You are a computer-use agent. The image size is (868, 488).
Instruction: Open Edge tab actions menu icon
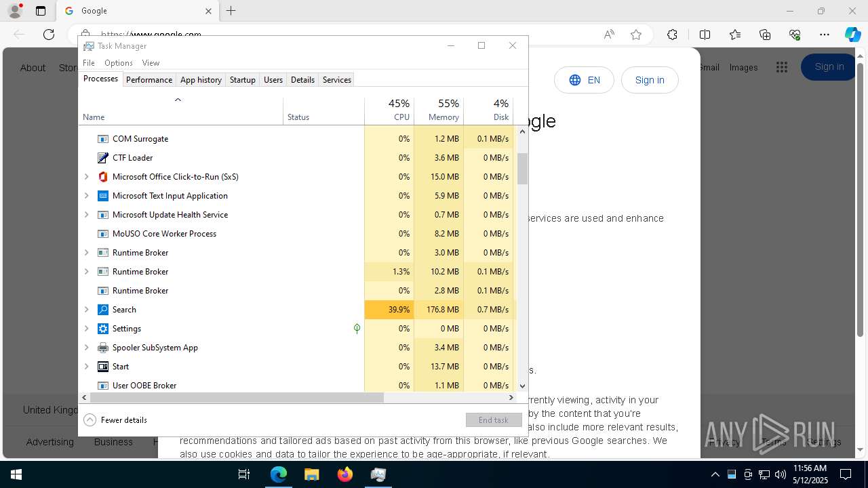pyautogui.click(x=41, y=11)
